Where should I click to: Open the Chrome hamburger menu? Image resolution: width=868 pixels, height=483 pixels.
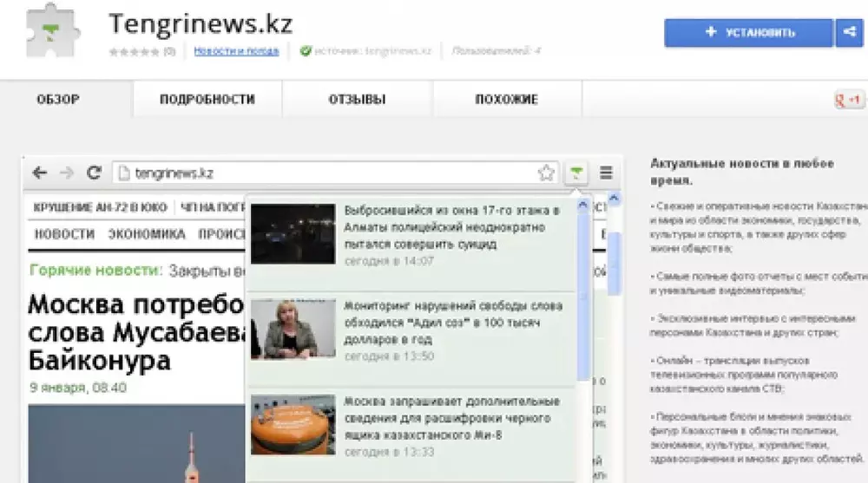click(x=607, y=173)
